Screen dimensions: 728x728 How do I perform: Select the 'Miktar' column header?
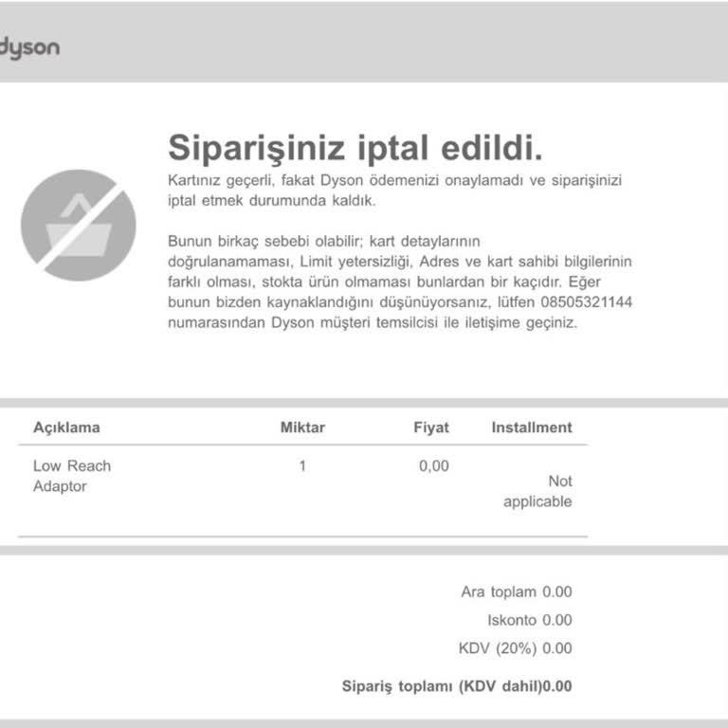coord(302,428)
